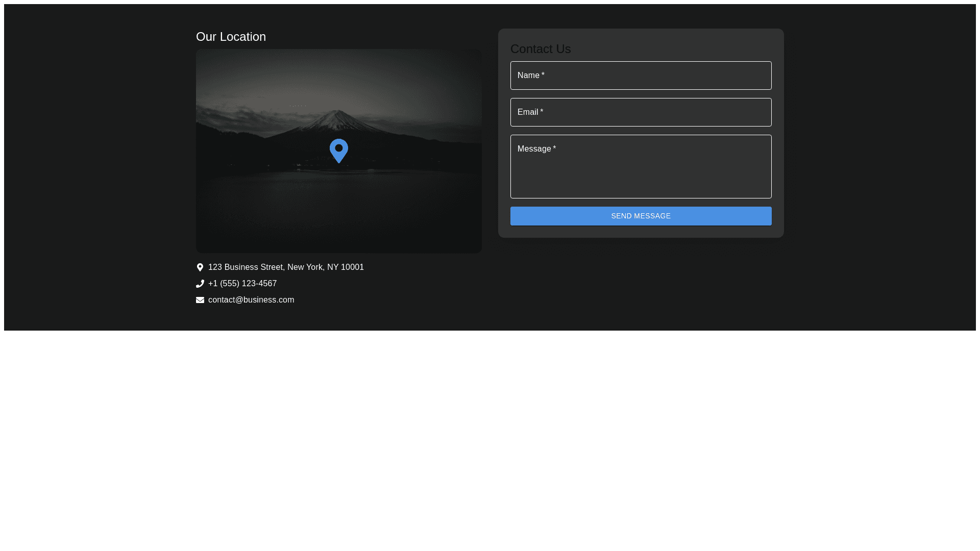Click the Our Location heading

231,37
